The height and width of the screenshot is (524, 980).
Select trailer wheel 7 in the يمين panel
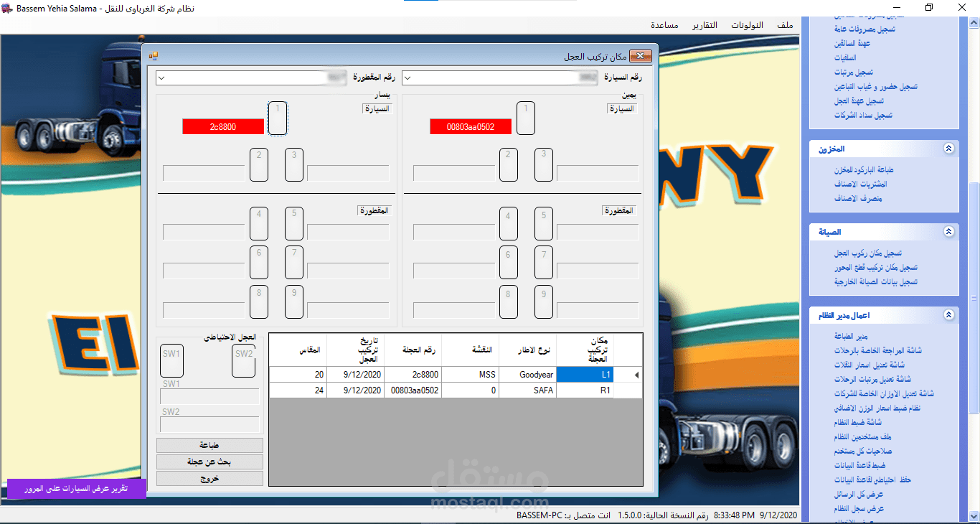544,262
